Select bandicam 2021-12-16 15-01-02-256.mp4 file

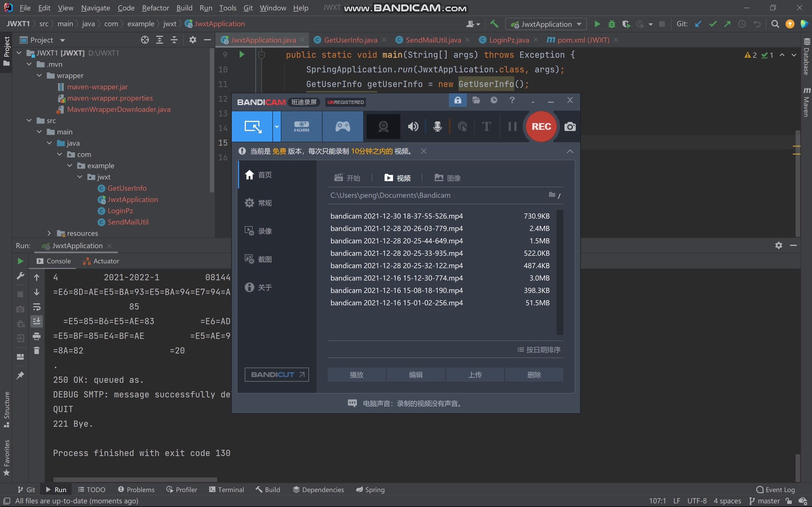(396, 303)
